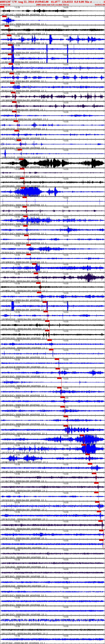Select the 'UW UMPQ EHZ' trace label
105x644 pixels.
click(x=9, y=548)
